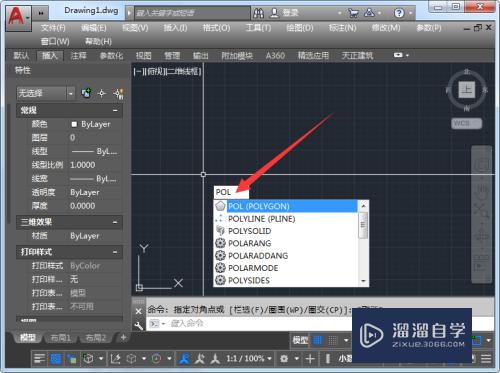Click the Autodesk A360 triangle icon

pyautogui.click(x=369, y=13)
